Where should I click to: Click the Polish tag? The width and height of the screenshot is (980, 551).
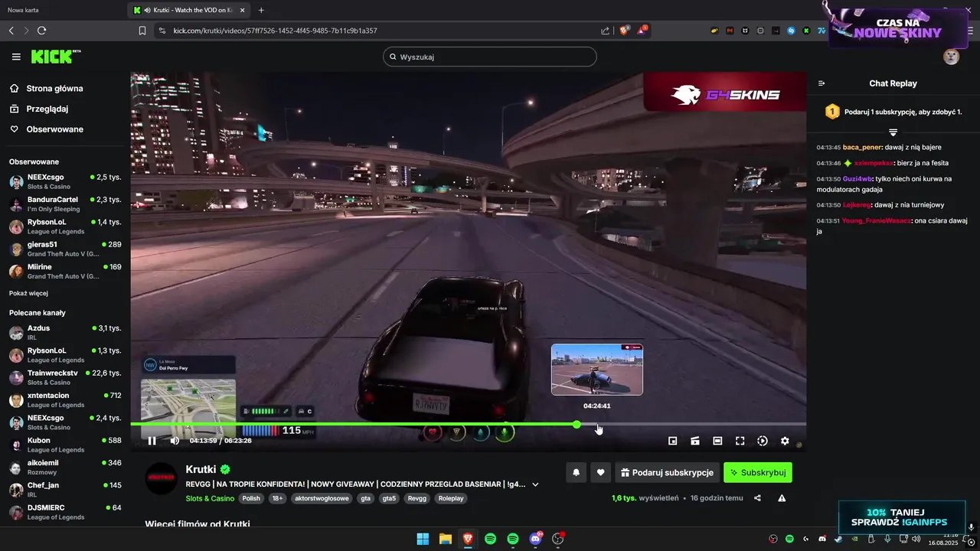(x=251, y=498)
